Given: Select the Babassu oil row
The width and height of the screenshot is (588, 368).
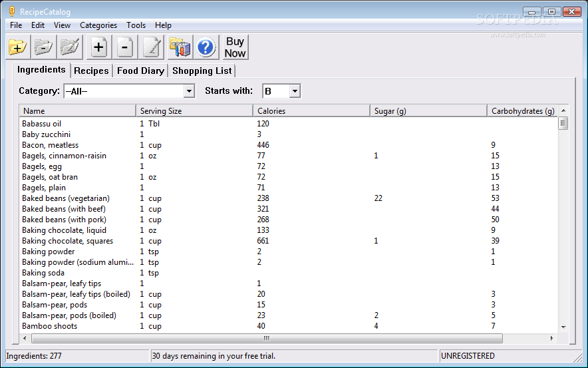Looking at the screenshot, I should (289, 124).
